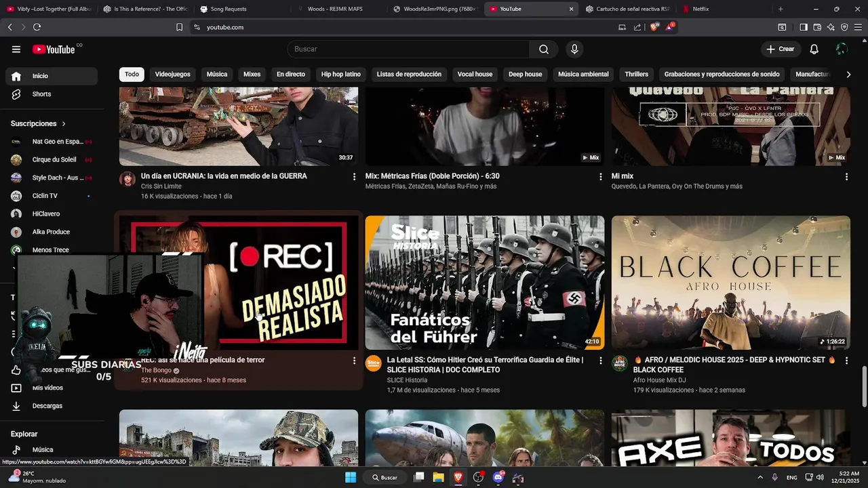This screenshot has height=488, width=868.
Task: Open Ciclin TV subscription
Action: click(x=52, y=196)
